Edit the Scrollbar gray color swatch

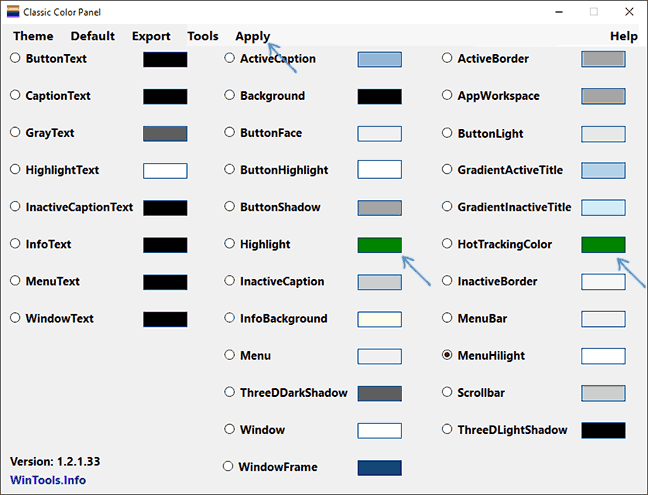[603, 393]
